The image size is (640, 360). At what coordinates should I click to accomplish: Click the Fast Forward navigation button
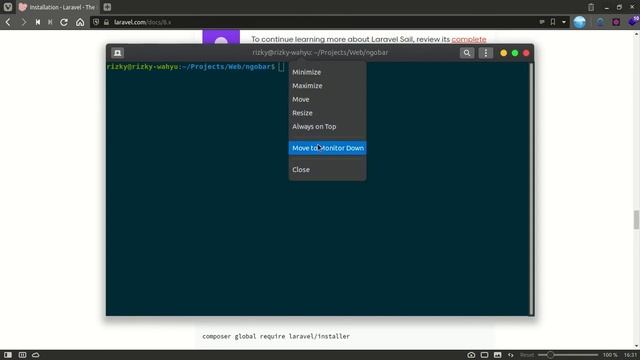point(50,22)
